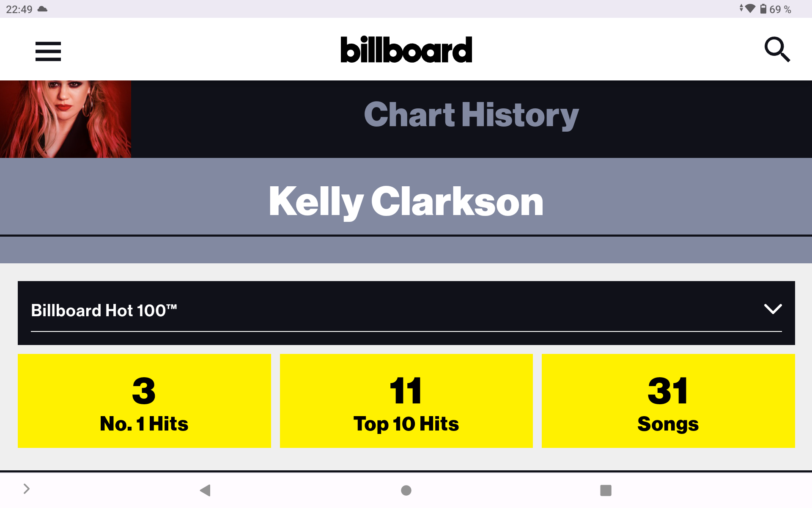Open Kelly Clarkson artist photo
812x508 pixels.
(66, 119)
